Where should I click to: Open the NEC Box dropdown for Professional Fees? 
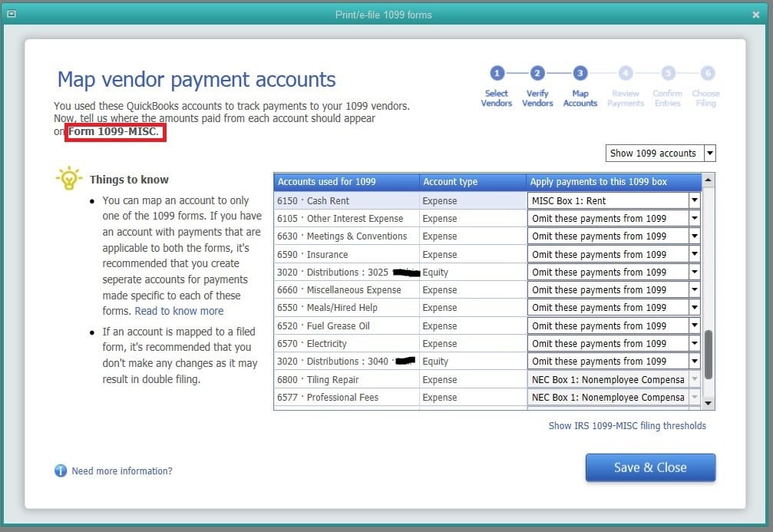(695, 398)
